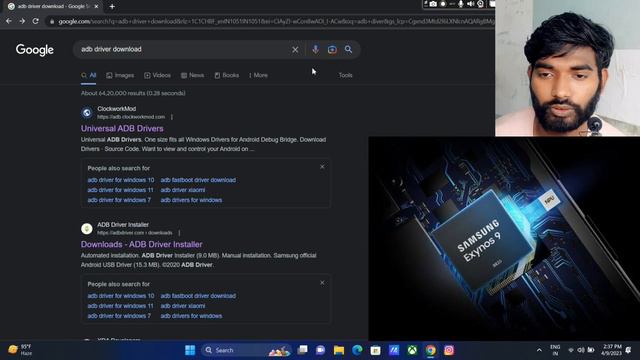Submit search with magnifier icon
This screenshot has width=640, height=360.
tap(348, 49)
